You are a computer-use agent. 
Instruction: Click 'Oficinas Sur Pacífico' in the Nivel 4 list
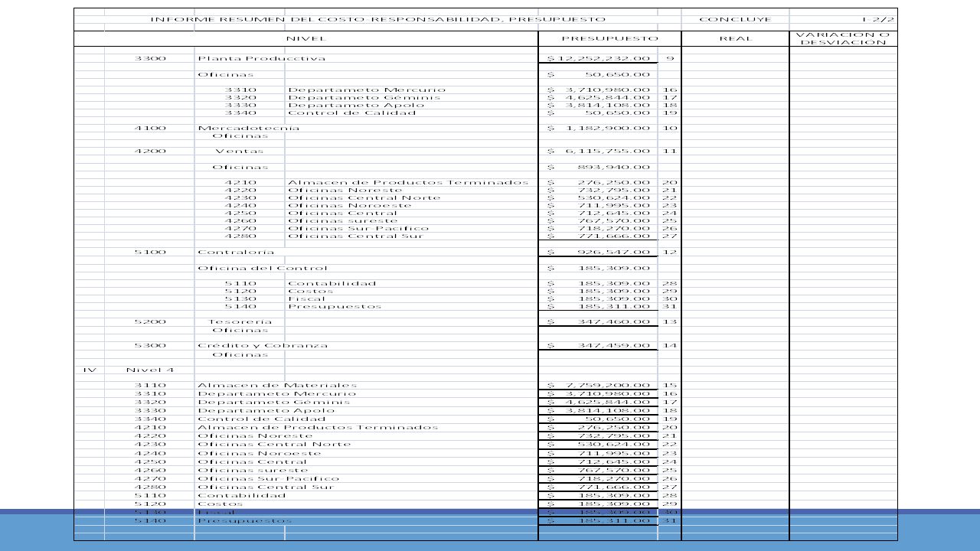268,478
